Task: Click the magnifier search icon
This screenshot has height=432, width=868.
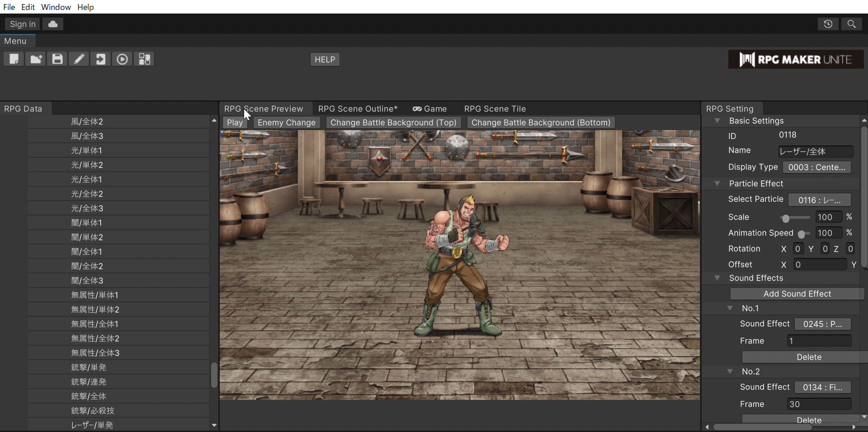Action: click(x=852, y=24)
